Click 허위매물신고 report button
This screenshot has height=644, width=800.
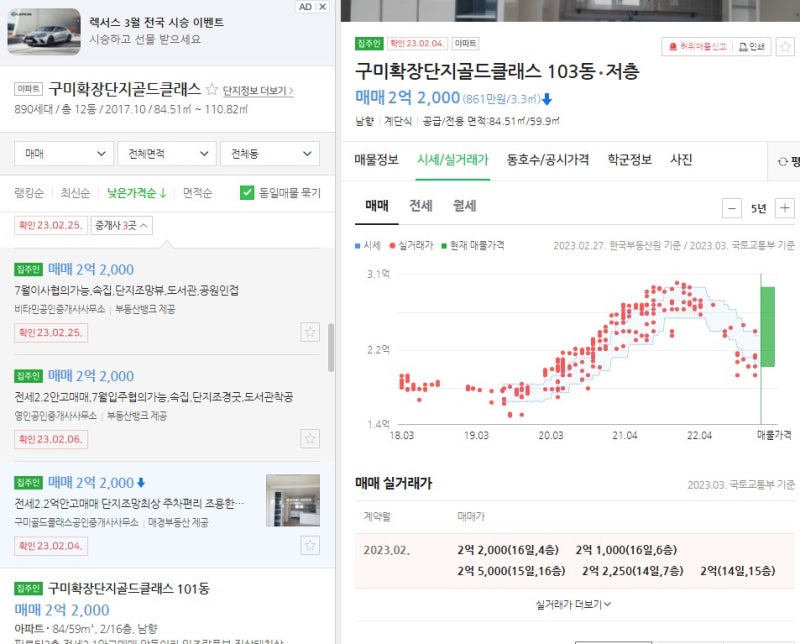click(x=697, y=47)
